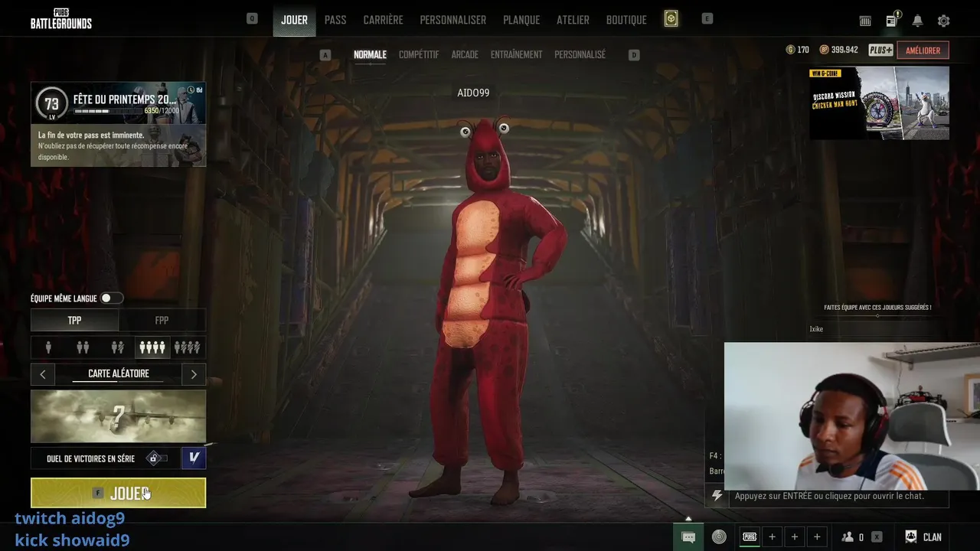This screenshot has width=980, height=551.
Task: Open the chat bubble icon
Action: 688,537
